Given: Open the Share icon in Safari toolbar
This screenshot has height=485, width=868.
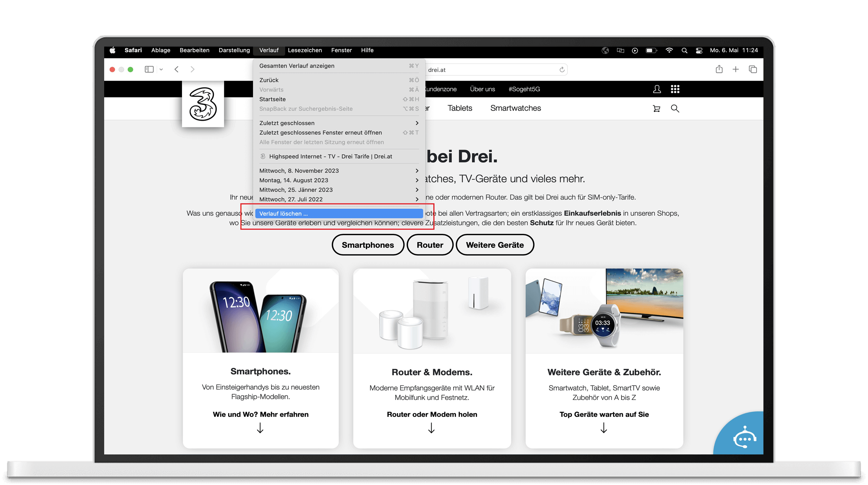Looking at the screenshot, I should [x=719, y=69].
